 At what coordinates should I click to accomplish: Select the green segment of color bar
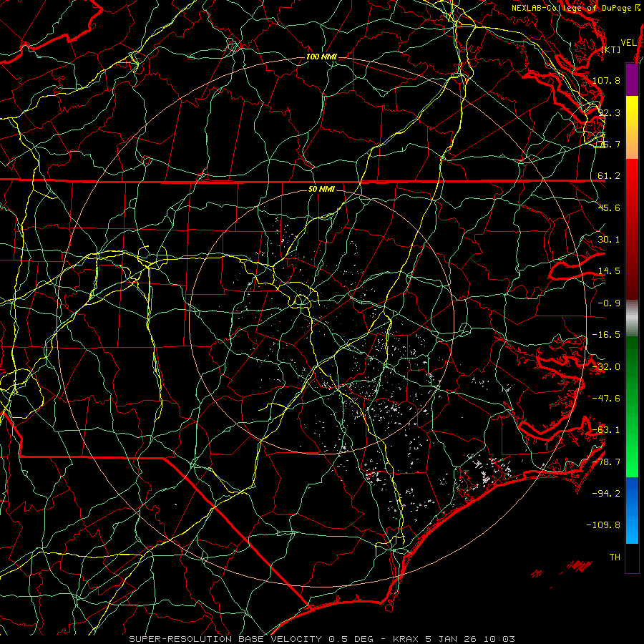[632, 406]
